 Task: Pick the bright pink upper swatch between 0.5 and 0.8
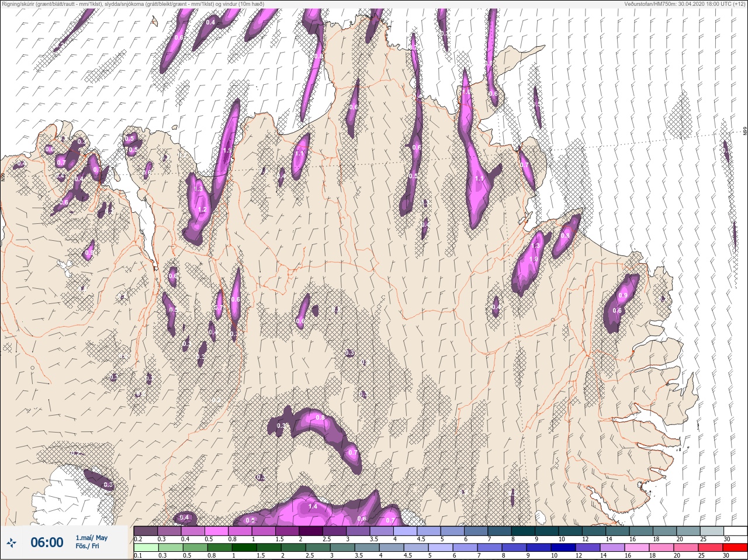(x=217, y=531)
